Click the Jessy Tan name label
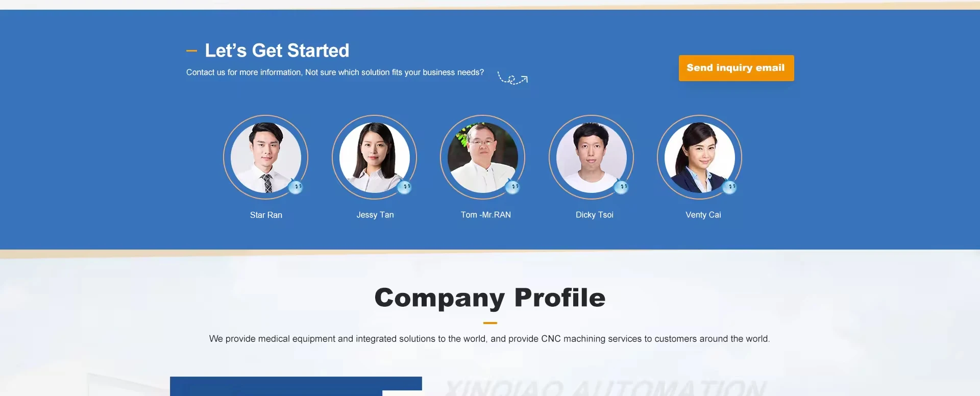980x396 pixels. (375, 215)
